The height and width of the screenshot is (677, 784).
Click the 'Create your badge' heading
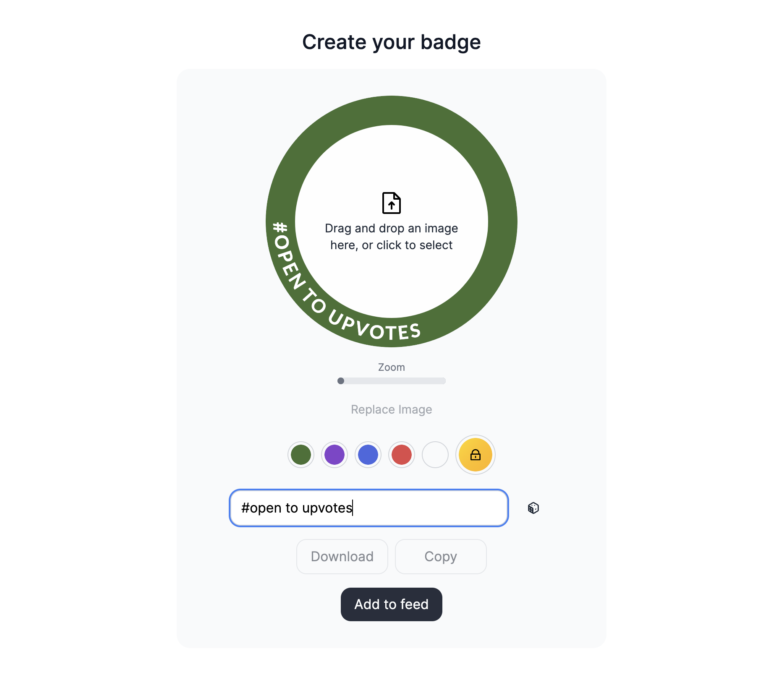point(392,42)
